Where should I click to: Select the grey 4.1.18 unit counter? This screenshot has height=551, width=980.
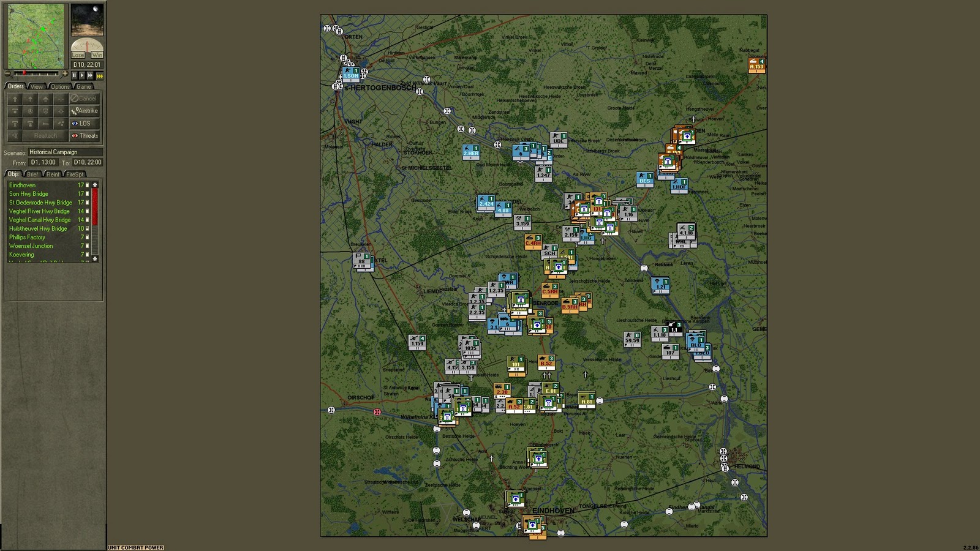click(x=686, y=231)
